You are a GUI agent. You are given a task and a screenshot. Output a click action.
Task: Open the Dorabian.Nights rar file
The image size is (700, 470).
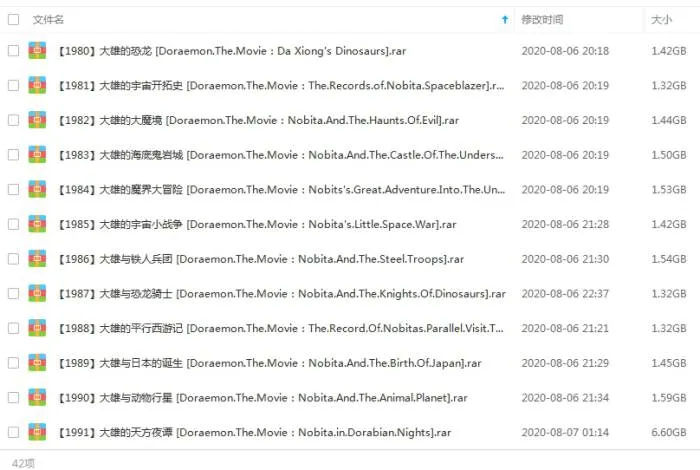click(x=254, y=432)
